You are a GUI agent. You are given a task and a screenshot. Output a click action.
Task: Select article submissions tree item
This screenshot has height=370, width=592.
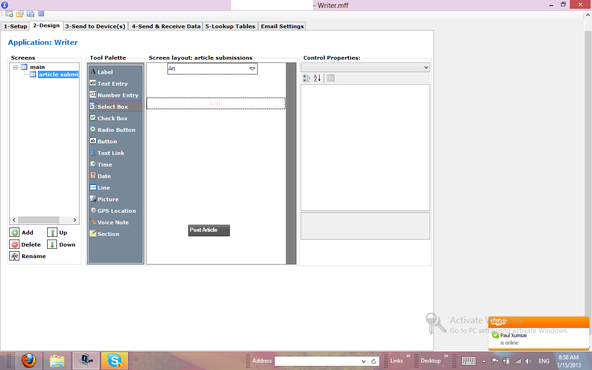(58, 74)
